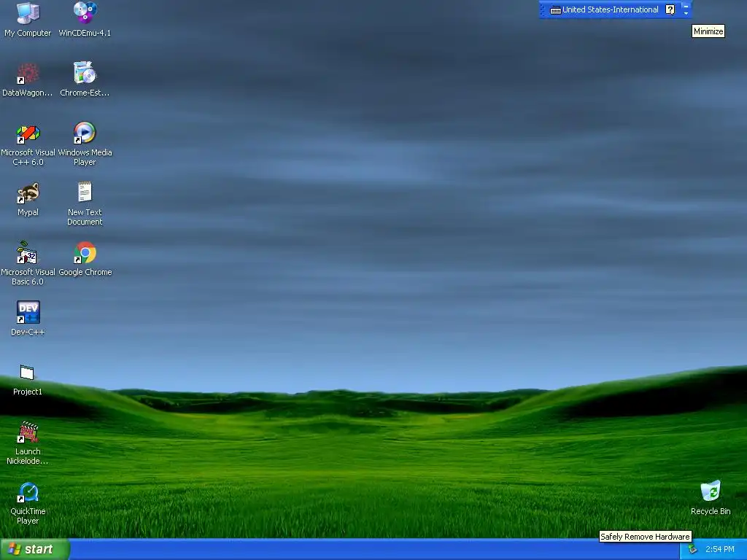This screenshot has height=560, width=747.
Task: Open the language bar Options arrow
Action: coord(686,13)
